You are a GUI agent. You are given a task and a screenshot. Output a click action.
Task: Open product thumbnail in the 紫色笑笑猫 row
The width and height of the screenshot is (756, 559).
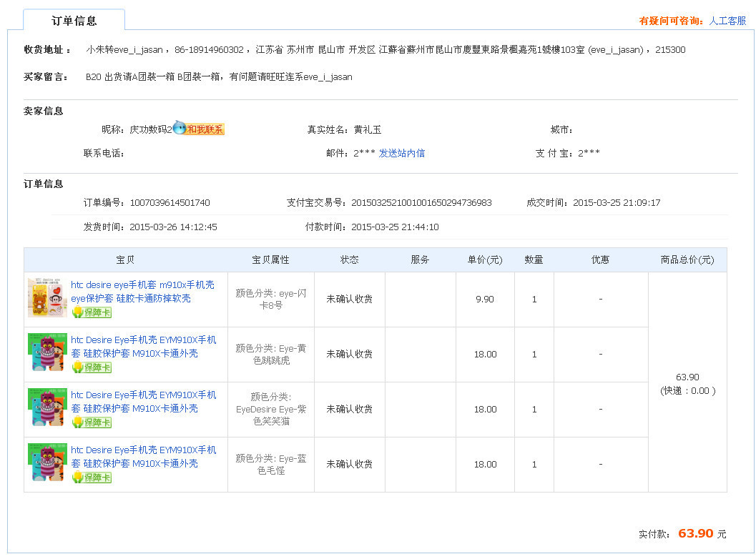[x=47, y=407]
